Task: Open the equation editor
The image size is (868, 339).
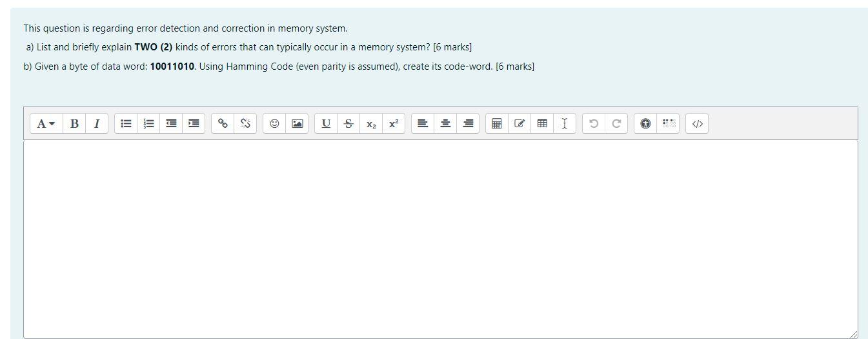Action: click(x=497, y=123)
